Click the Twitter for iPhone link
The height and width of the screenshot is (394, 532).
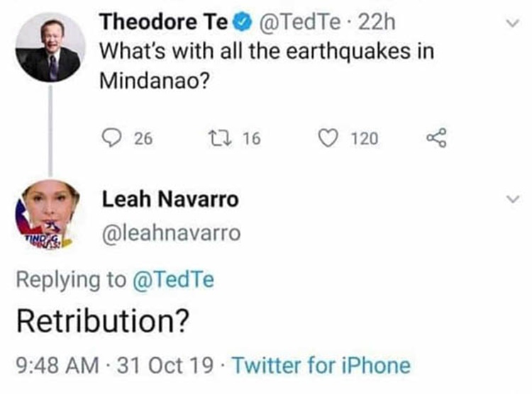click(x=321, y=366)
